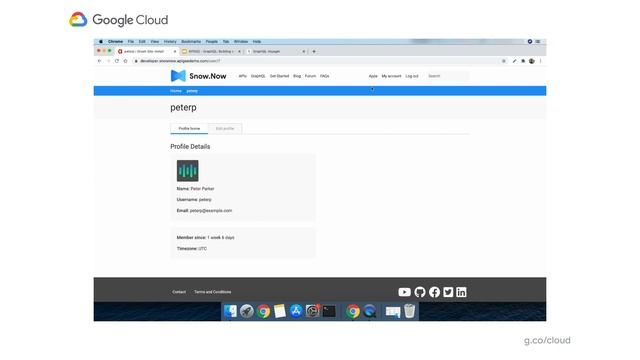The width and height of the screenshot is (640, 360).
Task: Open the FAQs nav link
Action: coord(324,76)
